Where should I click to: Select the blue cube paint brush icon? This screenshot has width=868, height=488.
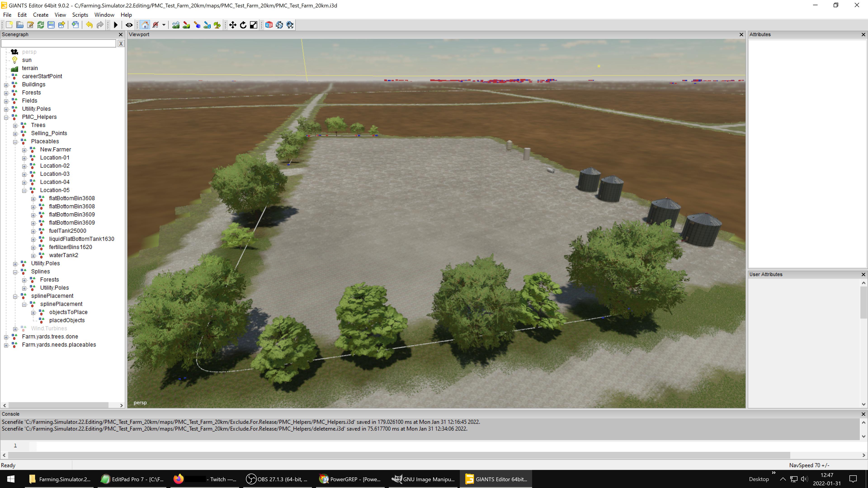[x=197, y=25]
